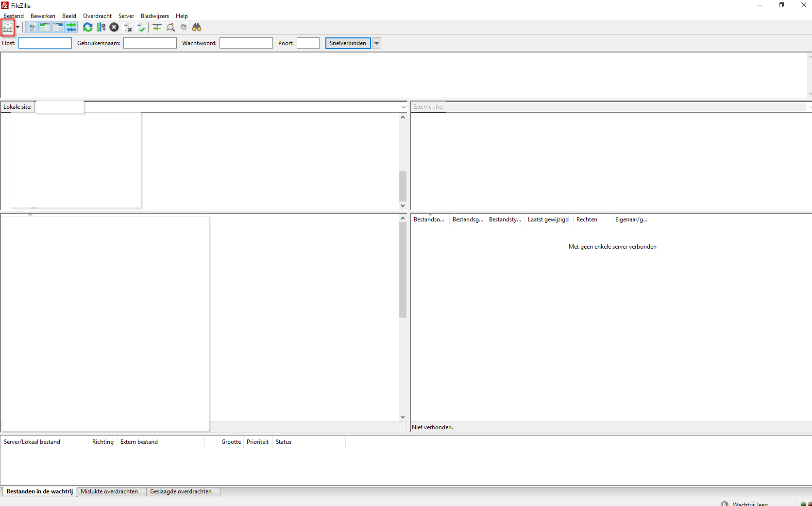812x506 pixels.
Task: Open the Bladwijzers menu
Action: click(x=155, y=16)
